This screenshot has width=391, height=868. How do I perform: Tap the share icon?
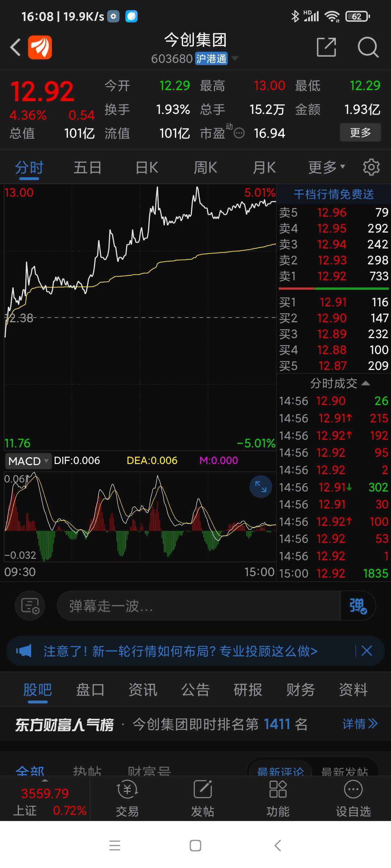tap(326, 47)
